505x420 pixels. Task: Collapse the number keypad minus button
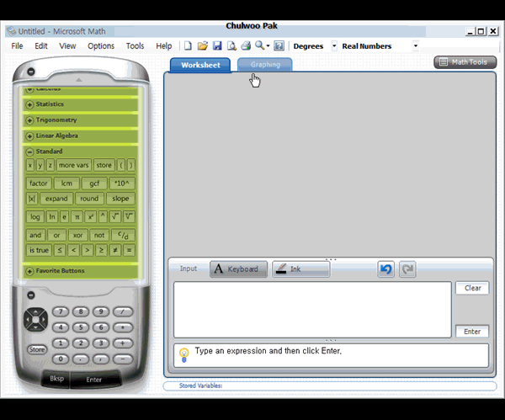[31, 295]
